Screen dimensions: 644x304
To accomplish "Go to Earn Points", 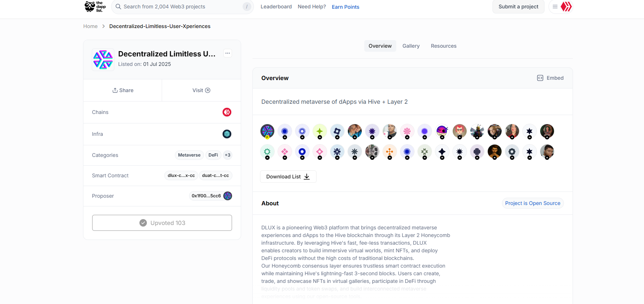I will click(345, 7).
